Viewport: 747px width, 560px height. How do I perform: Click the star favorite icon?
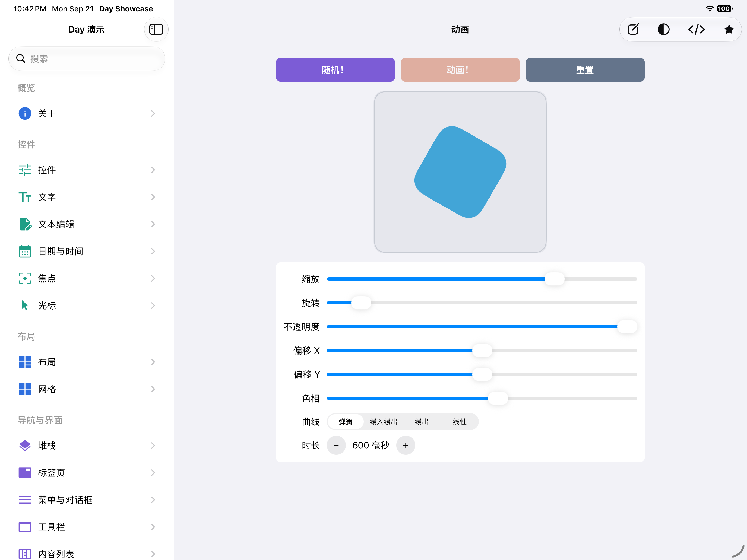click(729, 29)
